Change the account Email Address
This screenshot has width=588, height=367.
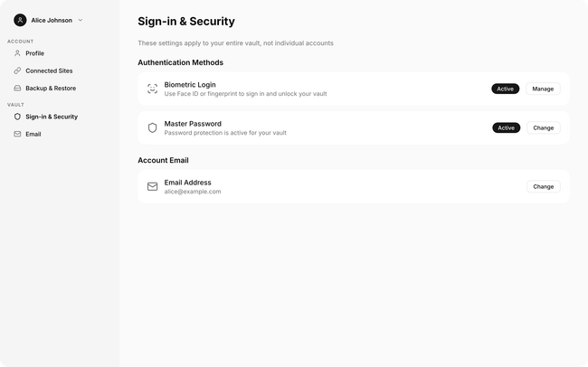pos(543,186)
